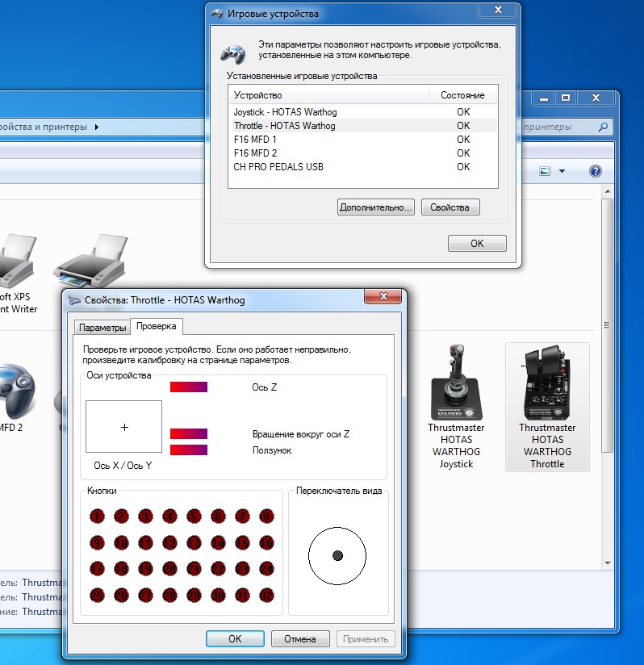Click button indicator number 16
The height and width of the screenshot is (665, 644).
266,543
